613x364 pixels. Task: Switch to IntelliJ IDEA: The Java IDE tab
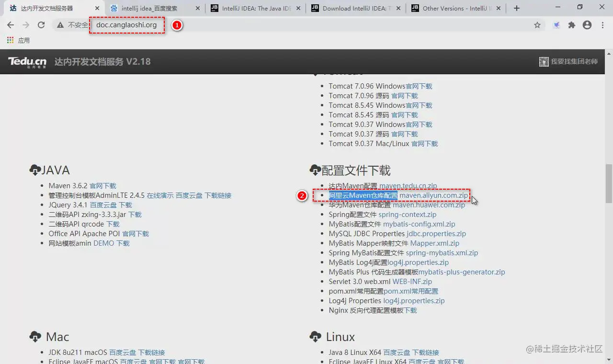point(256,8)
